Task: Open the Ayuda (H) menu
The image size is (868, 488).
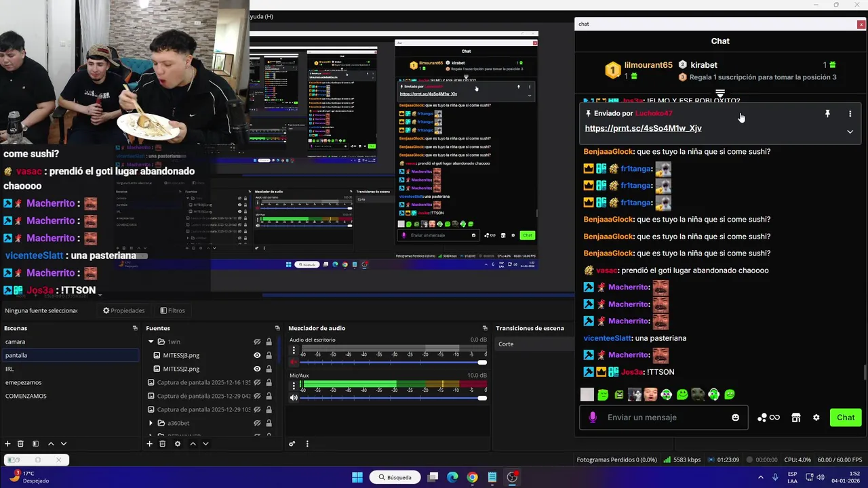Action: [262, 16]
